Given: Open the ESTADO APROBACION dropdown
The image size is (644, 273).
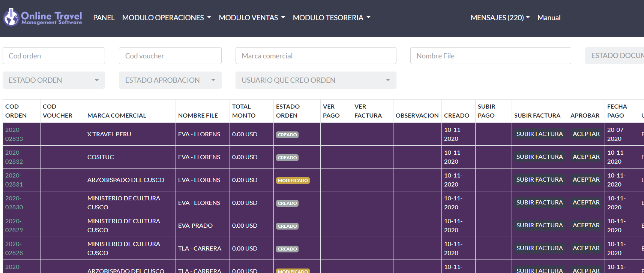Looking at the screenshot, I should (x=170, y=80).
